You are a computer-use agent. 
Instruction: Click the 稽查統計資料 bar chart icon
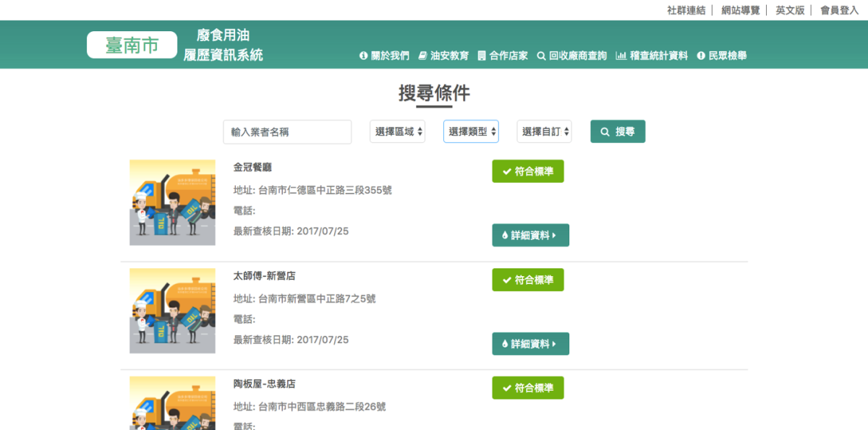(x=621, y=56)
